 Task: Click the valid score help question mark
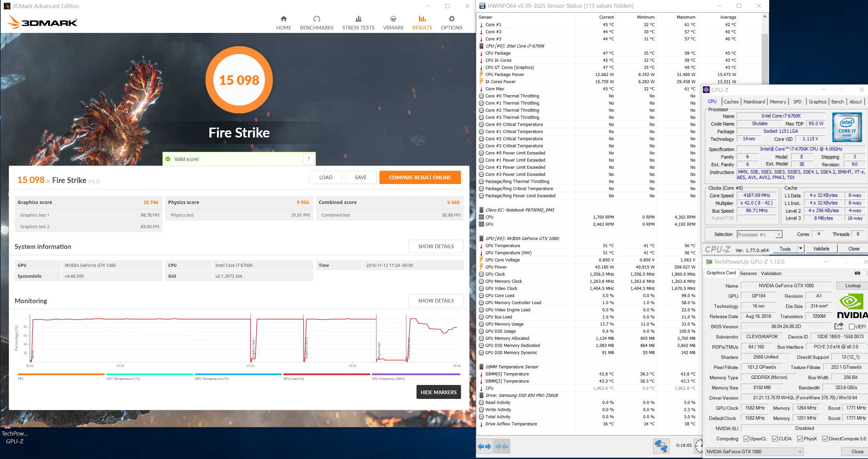coord(308,159)
